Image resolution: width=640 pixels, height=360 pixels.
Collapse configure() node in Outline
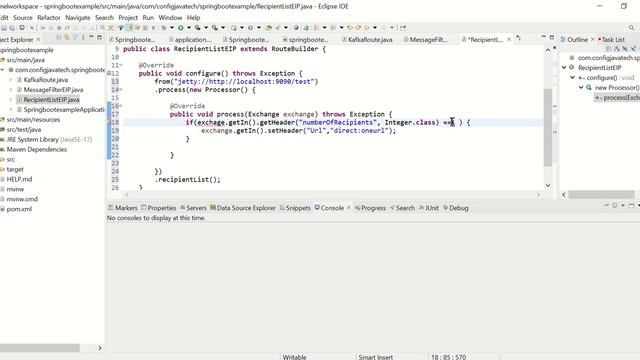[x=573, y=78]
